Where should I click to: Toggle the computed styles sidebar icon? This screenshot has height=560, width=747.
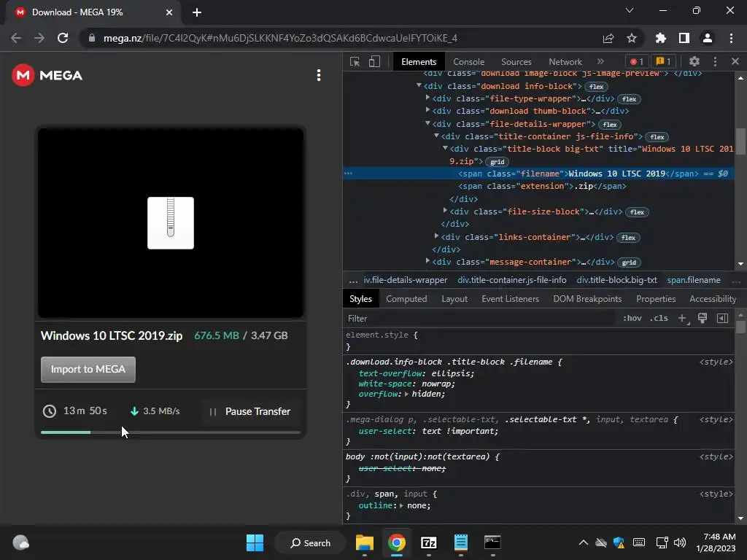[x=722, y=318]
